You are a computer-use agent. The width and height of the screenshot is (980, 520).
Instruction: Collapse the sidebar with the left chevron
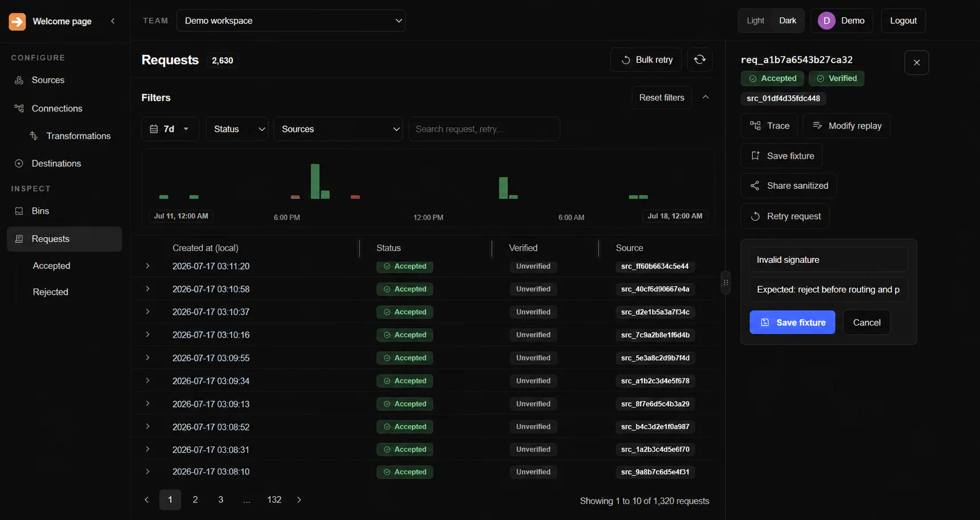113,21
